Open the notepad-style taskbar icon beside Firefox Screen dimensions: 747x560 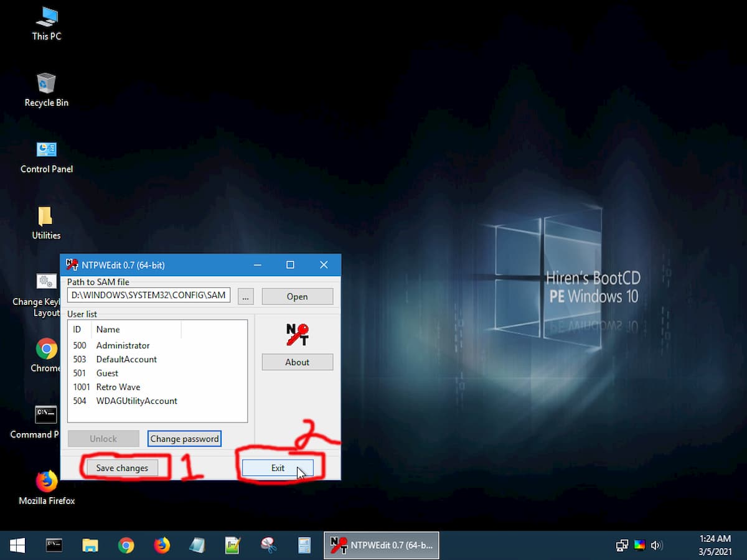coord(197,546)
